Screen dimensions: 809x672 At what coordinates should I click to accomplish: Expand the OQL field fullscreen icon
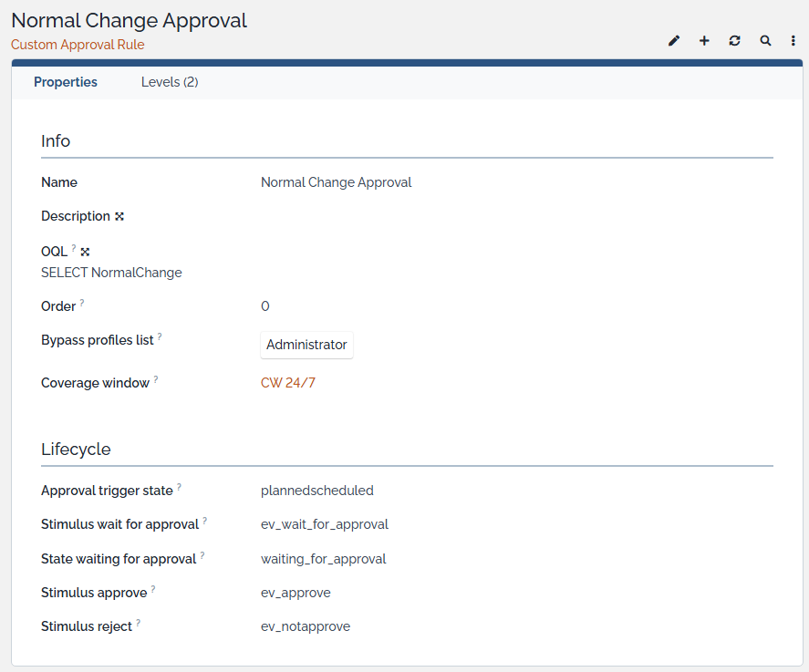86,252
